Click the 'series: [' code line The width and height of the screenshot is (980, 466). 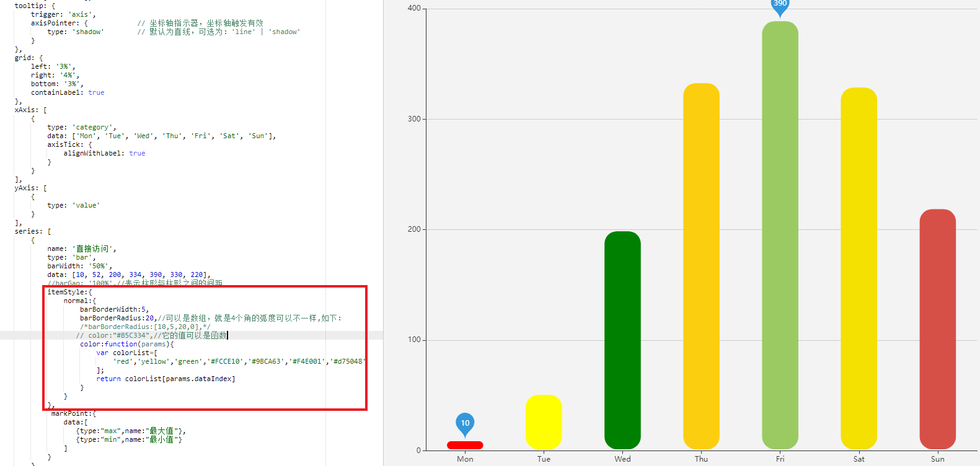[x=33, y=231]
